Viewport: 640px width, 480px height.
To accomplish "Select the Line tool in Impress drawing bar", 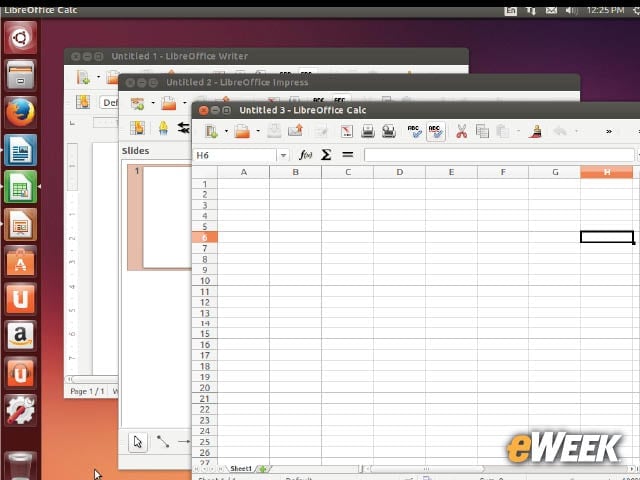I will pyautogui.click(x=163, y=442).
